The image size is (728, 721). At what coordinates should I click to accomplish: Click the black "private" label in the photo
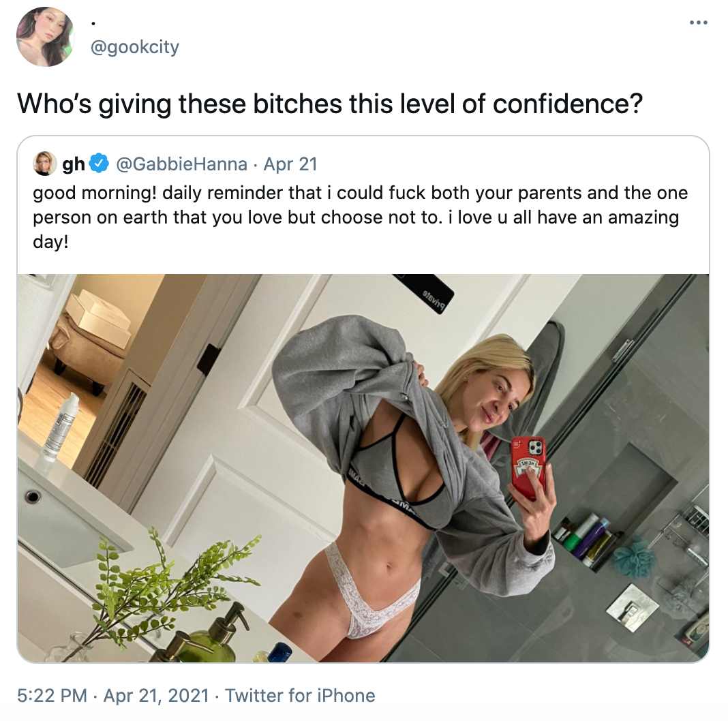pyautogui.click(x=423, y=293)
